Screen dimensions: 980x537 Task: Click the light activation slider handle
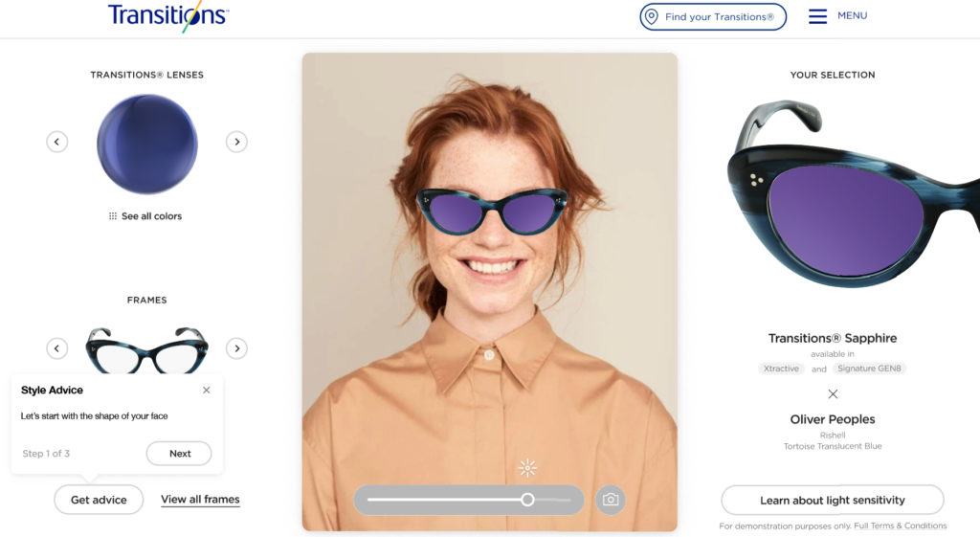[x=528, y=500]
